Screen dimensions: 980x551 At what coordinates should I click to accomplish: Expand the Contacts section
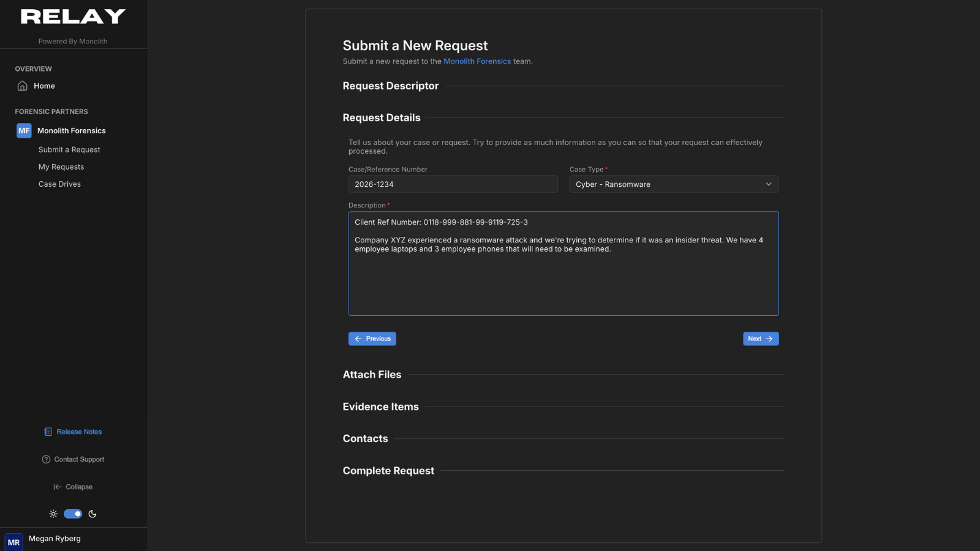(365, 438)
